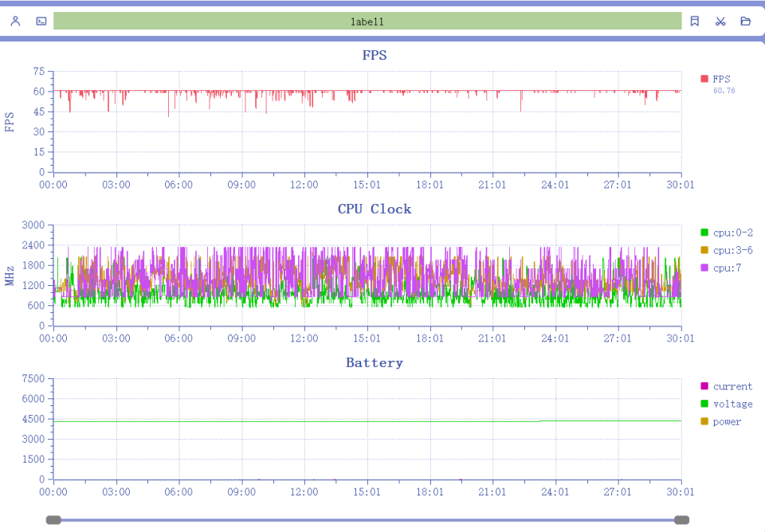
Task: Toggle the current legend series
Action: click(x=727, y=386)
